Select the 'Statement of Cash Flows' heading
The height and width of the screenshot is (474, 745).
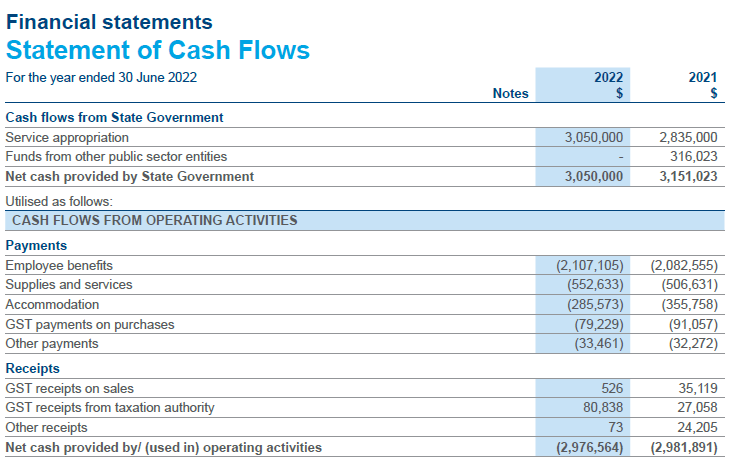(158, 50)
